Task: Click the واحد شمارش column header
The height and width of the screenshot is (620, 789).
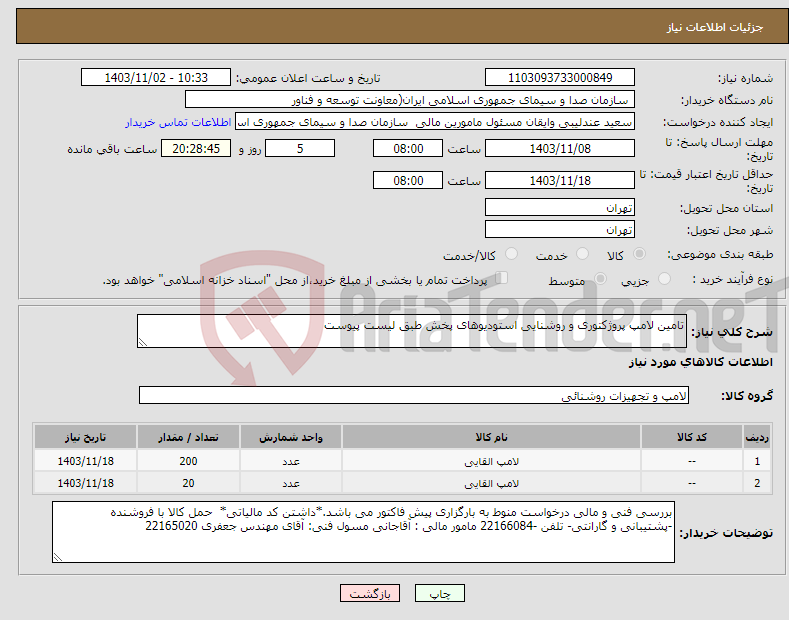Action: pos(291,437)
